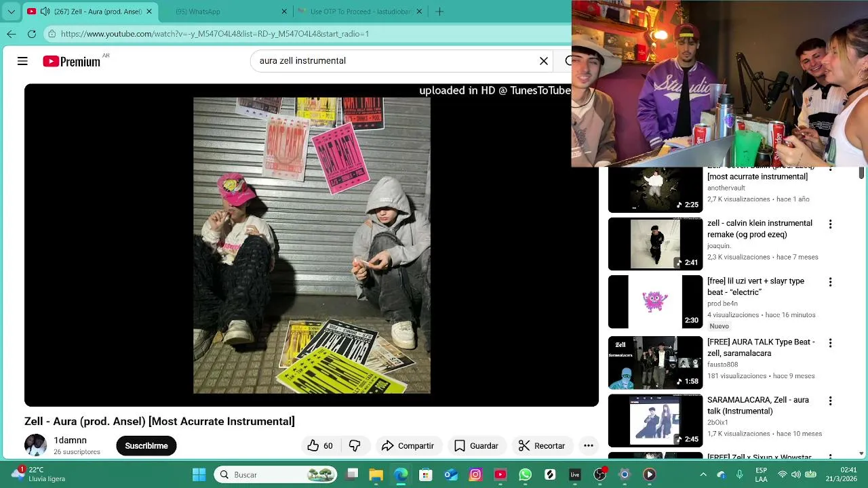Viewport: 868px width, 488px height.
Task: Open the 'aura talk (Instrumental)' 2:45 thumbnail
Action: pos(655,420)
